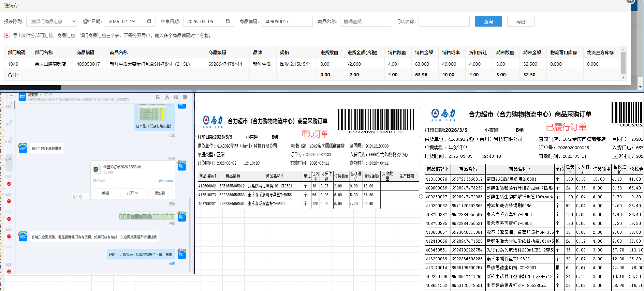The width and height of the screenshot is (644, 291).
Task: Click the reply bubble icon beside file message
Action: (x=80, y=197)
